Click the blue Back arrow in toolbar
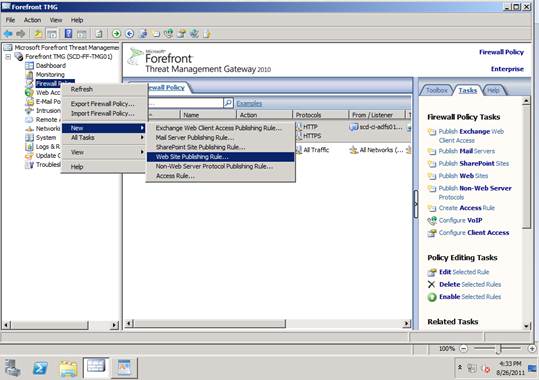The width and height of the screenshot is (539, 380). pos(8,34)
